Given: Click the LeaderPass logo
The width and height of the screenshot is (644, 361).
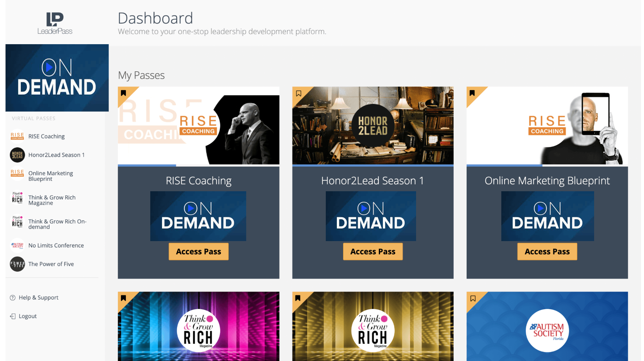Looking at the screenshot, I should 55,23.
